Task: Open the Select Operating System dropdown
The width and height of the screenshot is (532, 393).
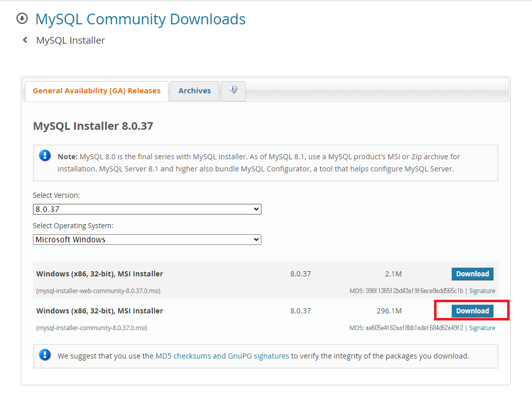Action: pos(147,239)
